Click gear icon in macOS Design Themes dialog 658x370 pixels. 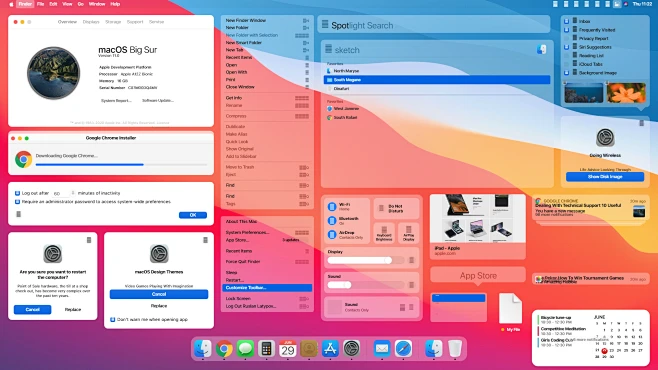point(159,254)
